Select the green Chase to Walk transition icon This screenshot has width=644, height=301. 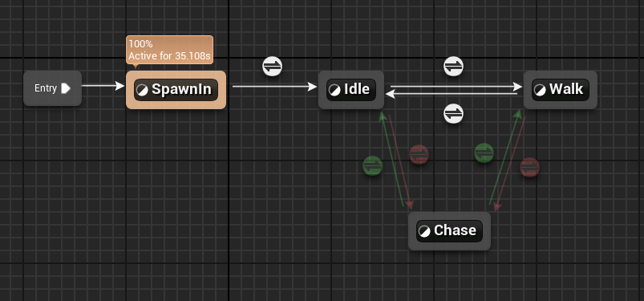pyautogui.click(x=484, y=153)
